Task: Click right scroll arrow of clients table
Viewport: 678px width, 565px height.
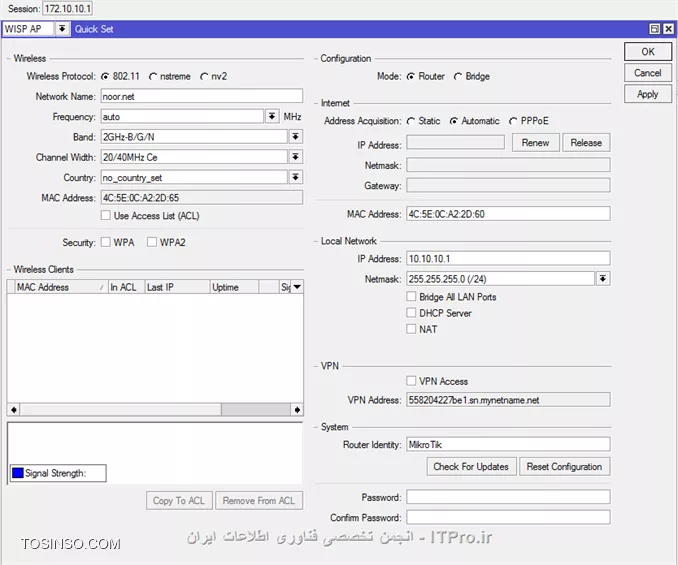Action: 297,409
